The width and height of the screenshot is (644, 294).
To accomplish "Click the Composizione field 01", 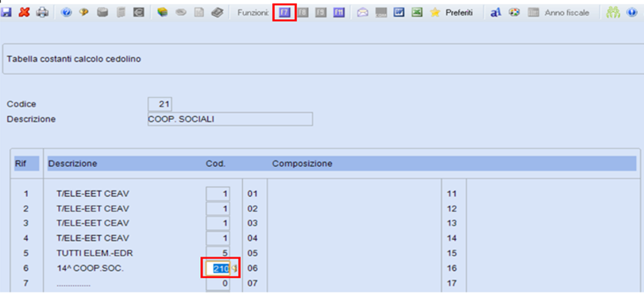I will pyautogui.click(x=353, y=194).
